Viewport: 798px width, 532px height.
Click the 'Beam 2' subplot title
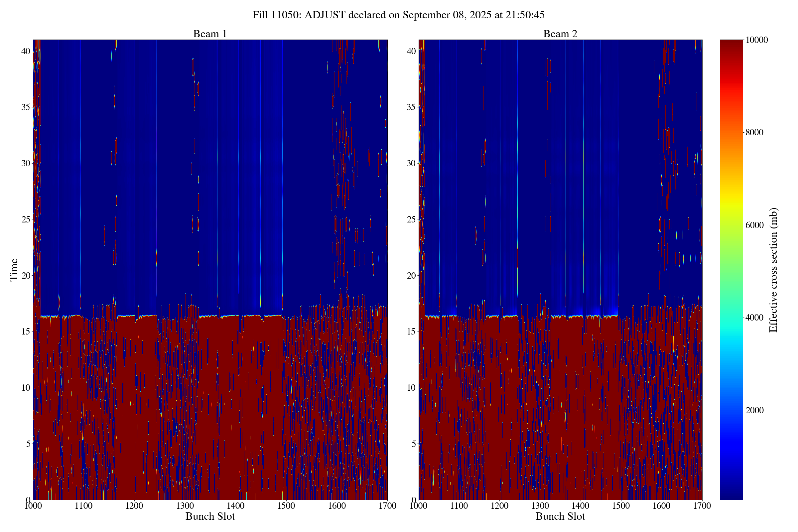pyautogui.click(x=560, y=34)
